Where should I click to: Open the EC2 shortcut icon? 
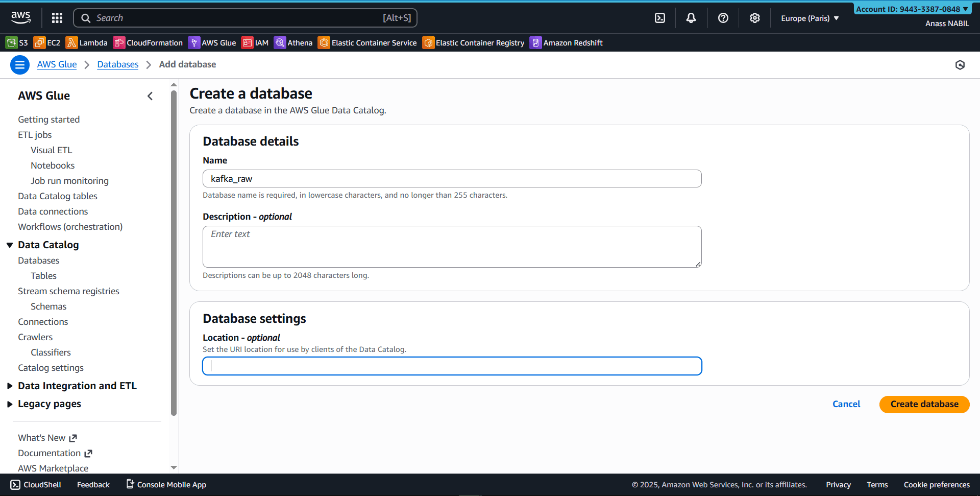(x=46, y=43)
